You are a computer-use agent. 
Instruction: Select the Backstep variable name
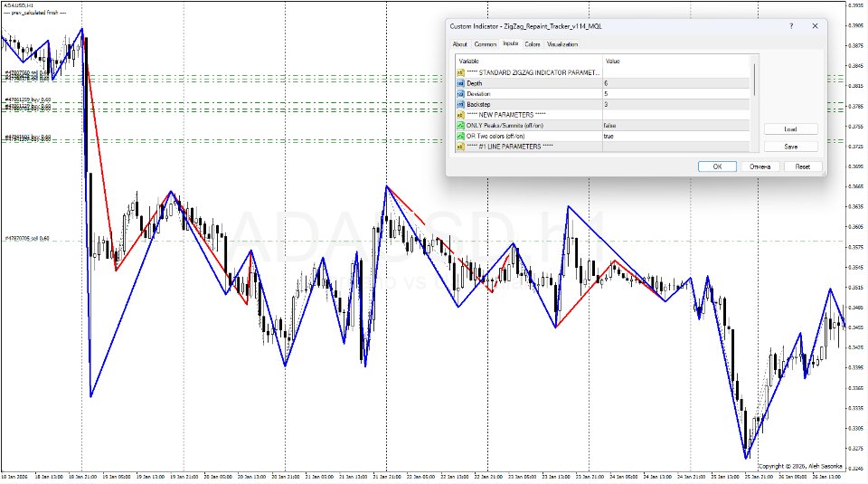coord(478,104)
